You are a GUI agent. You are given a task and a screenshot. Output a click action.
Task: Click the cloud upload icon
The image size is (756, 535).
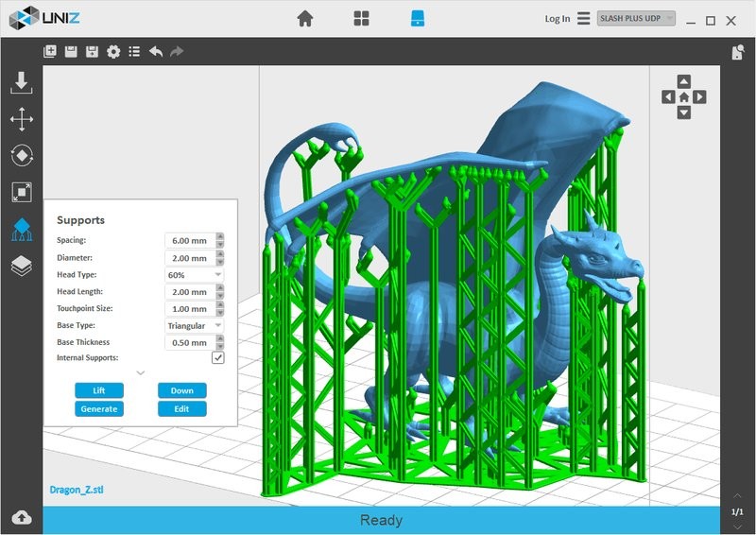[21, 517]
